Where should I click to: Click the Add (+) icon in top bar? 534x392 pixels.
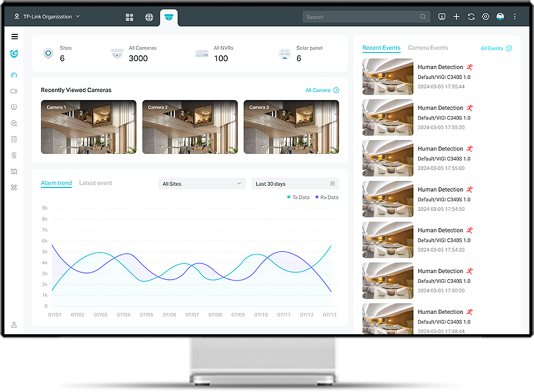tap(457, 17)
